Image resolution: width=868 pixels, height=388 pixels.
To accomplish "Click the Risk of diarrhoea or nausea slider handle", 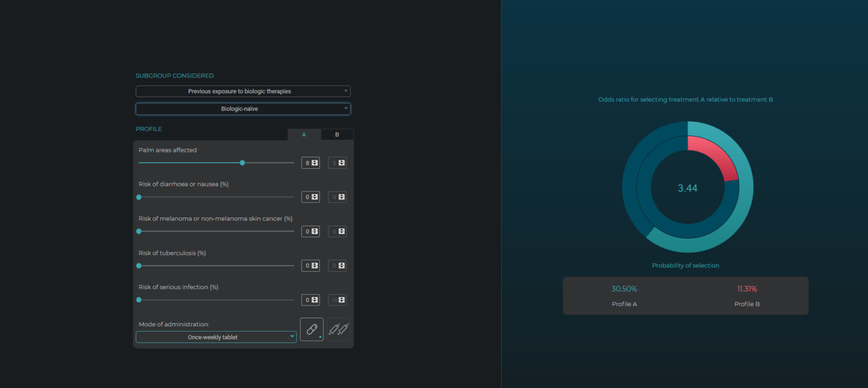I will click(x=139, y=197).
